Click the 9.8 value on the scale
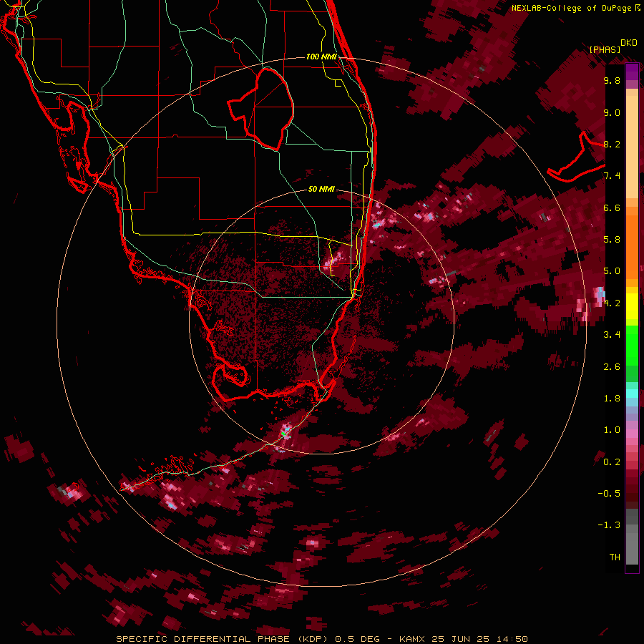This screenshot has width=644, height=644. (612, 80)
